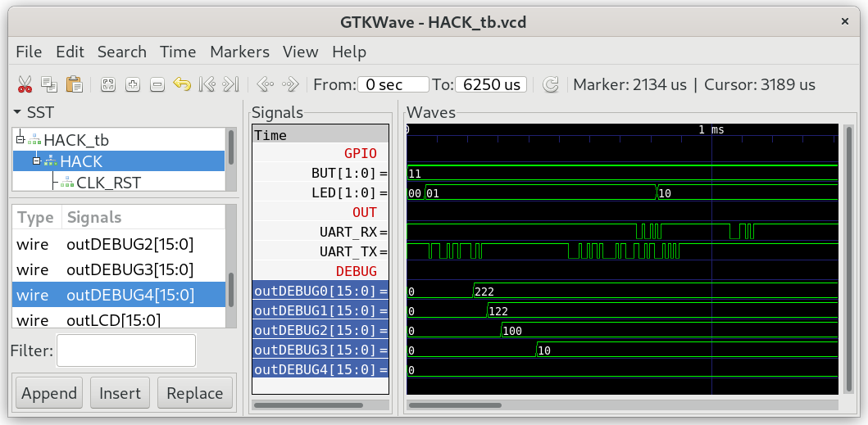Find next edge with right arrow icon
The height and width of the screenshot is (425, 868).
[x=290, y=84]
